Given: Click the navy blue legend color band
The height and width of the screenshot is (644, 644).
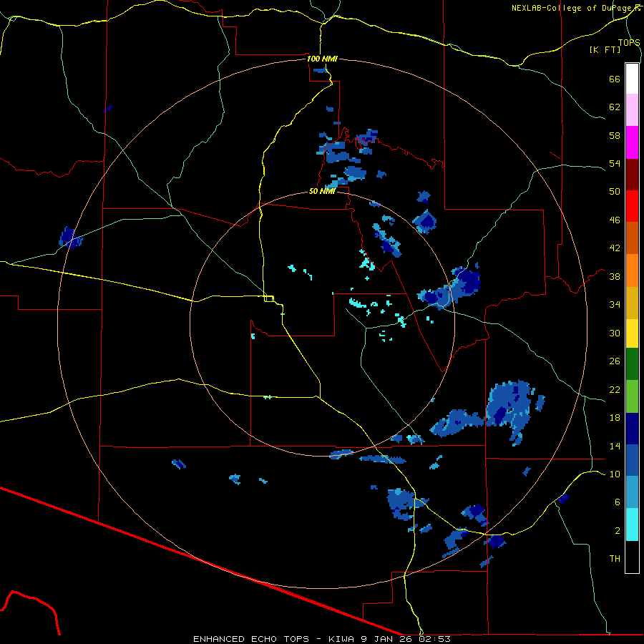Looking at the screenshot, I should [632, 429].
